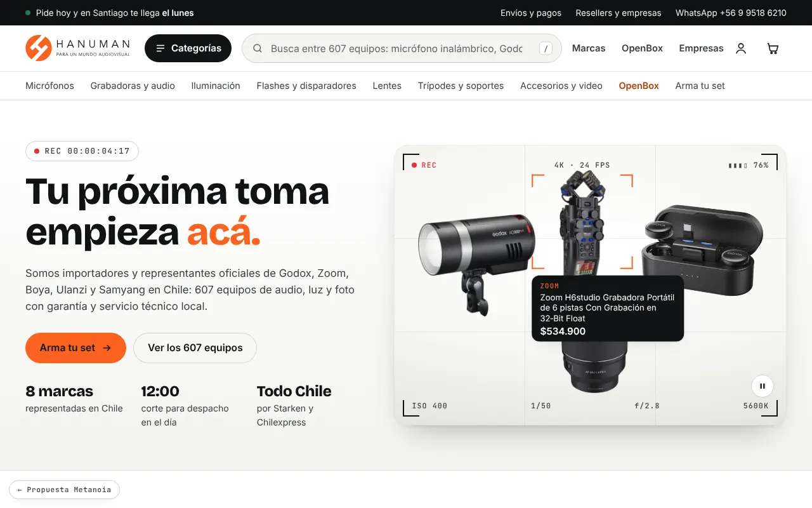Open the shopping cart icon
This screenshot has width=812, height=508.
773,48
